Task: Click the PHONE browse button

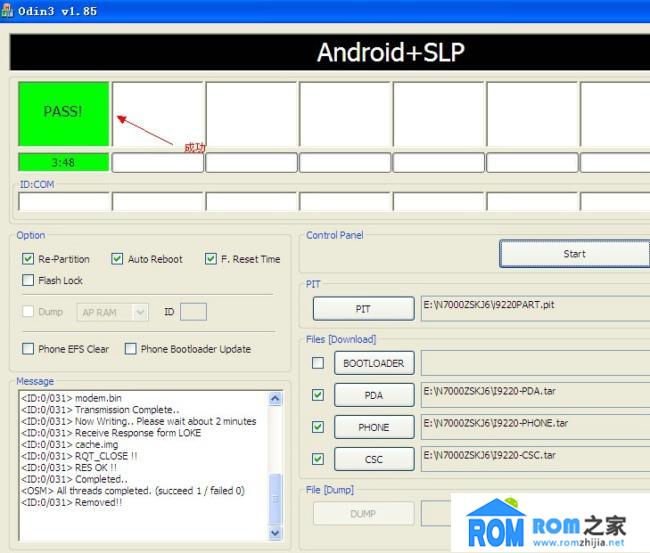Action: pos(374,427)
